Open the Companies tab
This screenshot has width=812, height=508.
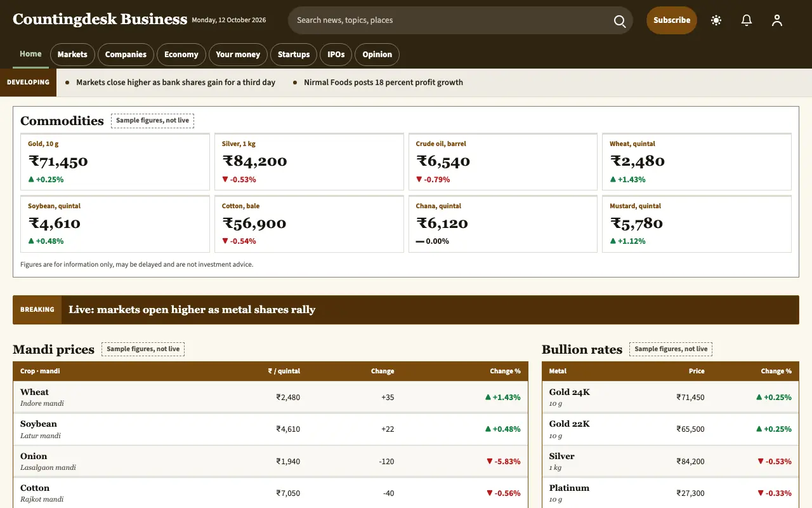click(126, 55)
